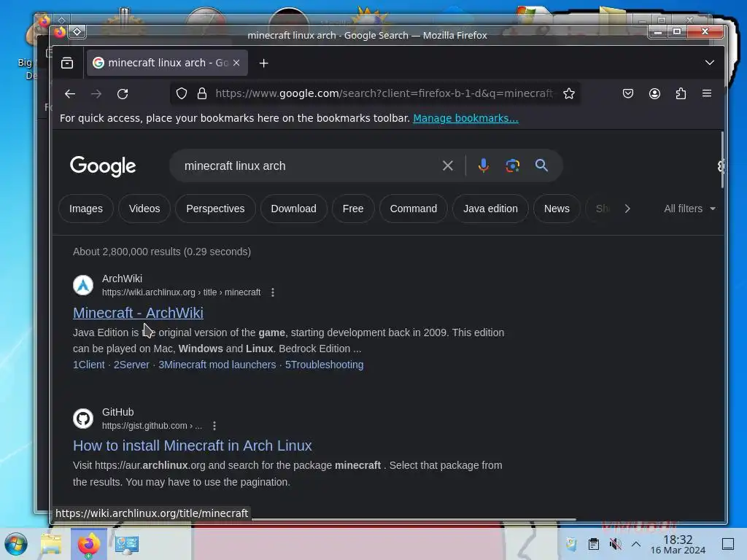This screenshot has width=747, height=560.
Task: Click the Google logo
Action: click(103, 166)
